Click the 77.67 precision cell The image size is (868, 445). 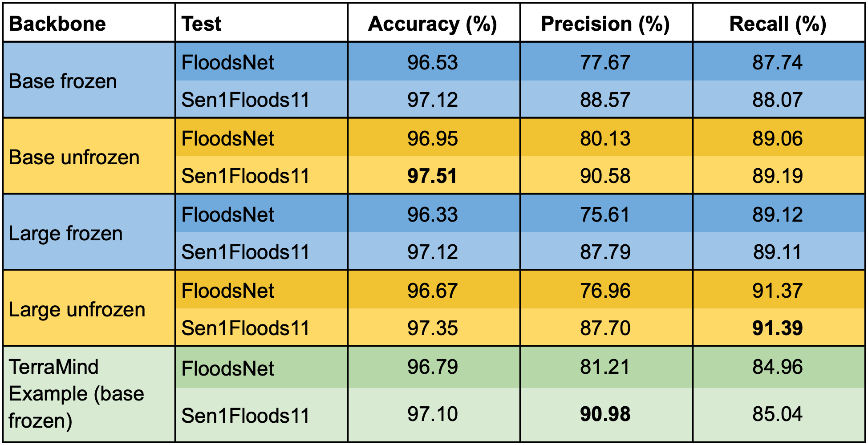[605, 62]
